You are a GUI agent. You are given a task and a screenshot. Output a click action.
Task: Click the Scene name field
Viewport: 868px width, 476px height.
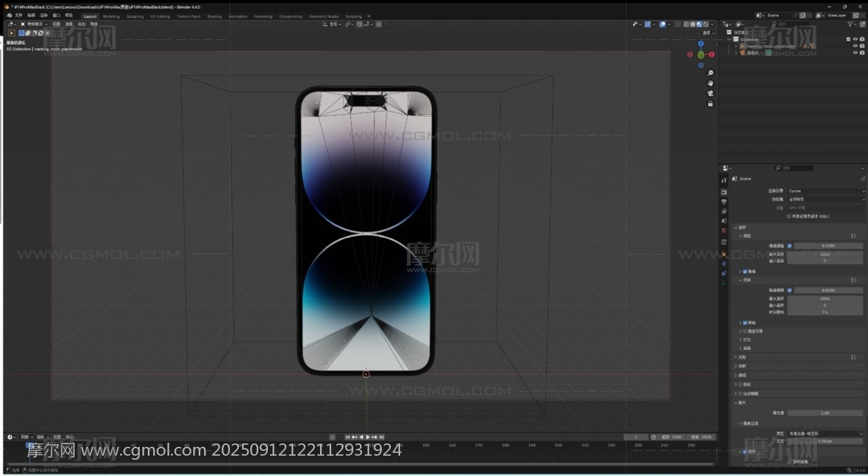click(x=780, y=15)
